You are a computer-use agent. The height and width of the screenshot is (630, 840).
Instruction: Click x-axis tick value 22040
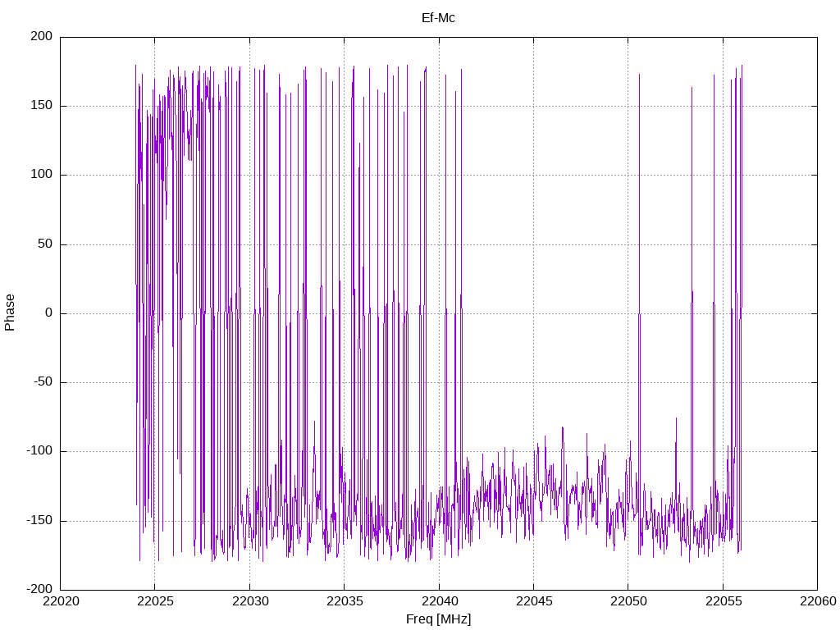tap(440, 601)
